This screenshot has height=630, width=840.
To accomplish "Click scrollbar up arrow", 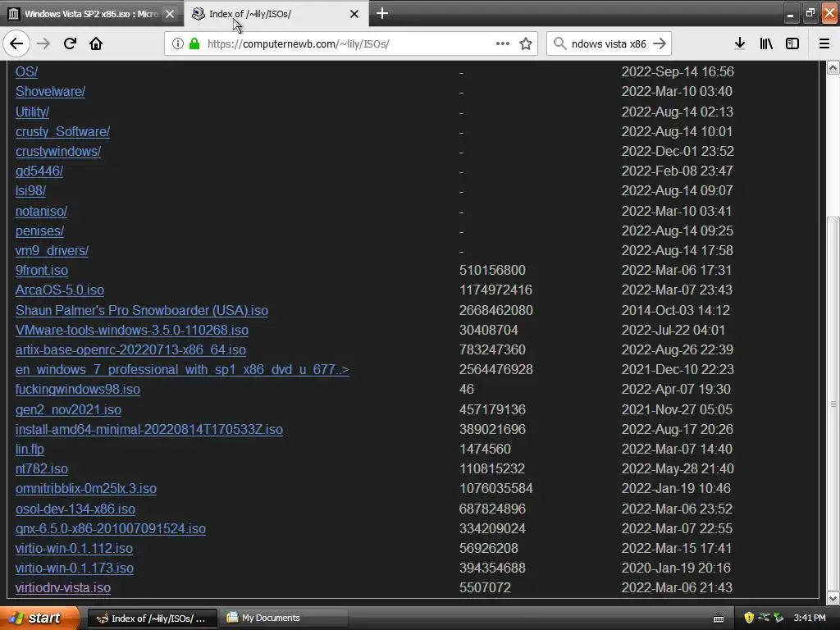I will pyautogui.click(x=833, y=67).
